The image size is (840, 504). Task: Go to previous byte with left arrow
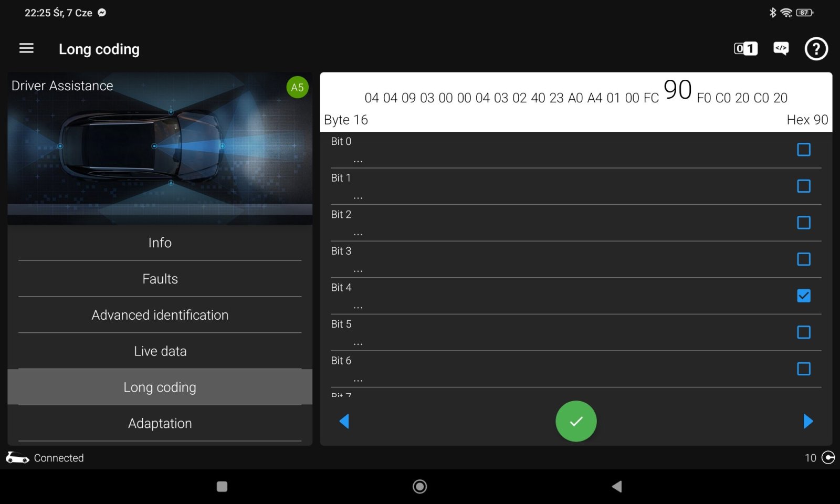344,421
